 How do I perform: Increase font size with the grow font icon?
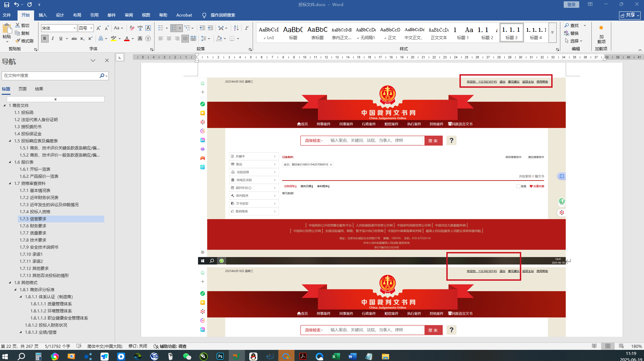pyautogui.click(x=99, y=28)
